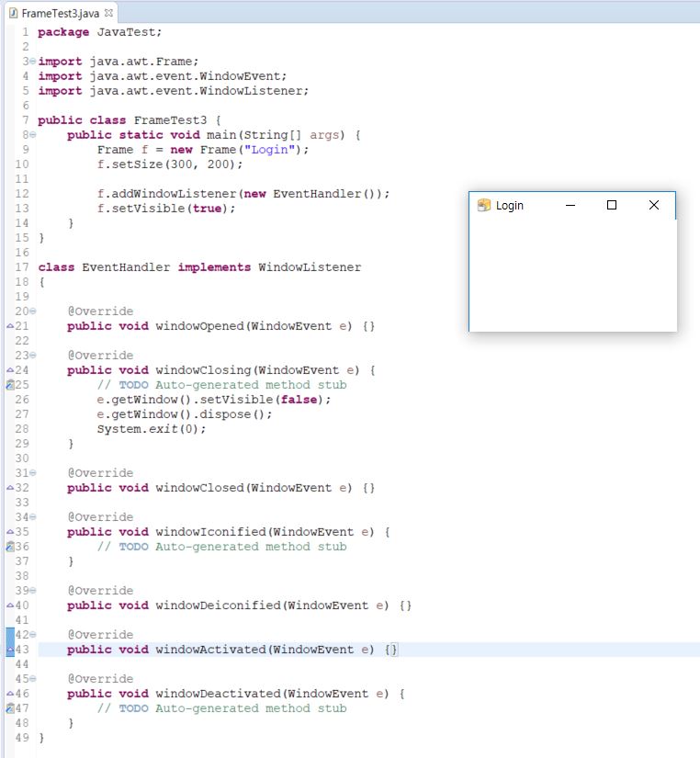
Task: Click the "Login" string literal on line 9
Action: coord(269,150)
